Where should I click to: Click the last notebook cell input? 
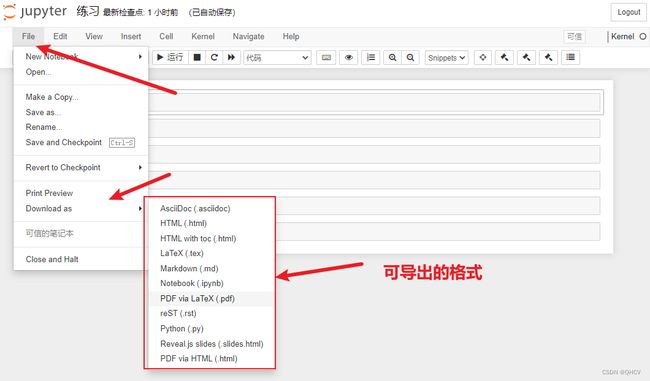point(437,231)
